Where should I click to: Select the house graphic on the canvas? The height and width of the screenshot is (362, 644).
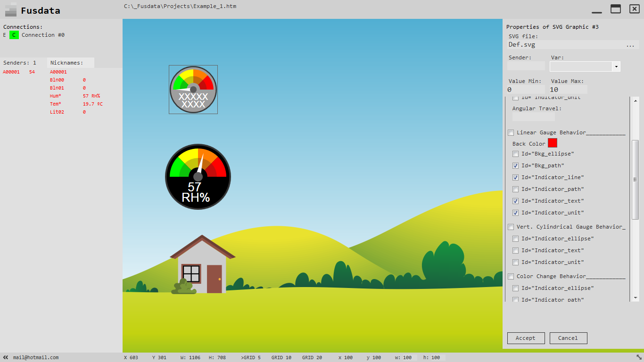[203, 264]
